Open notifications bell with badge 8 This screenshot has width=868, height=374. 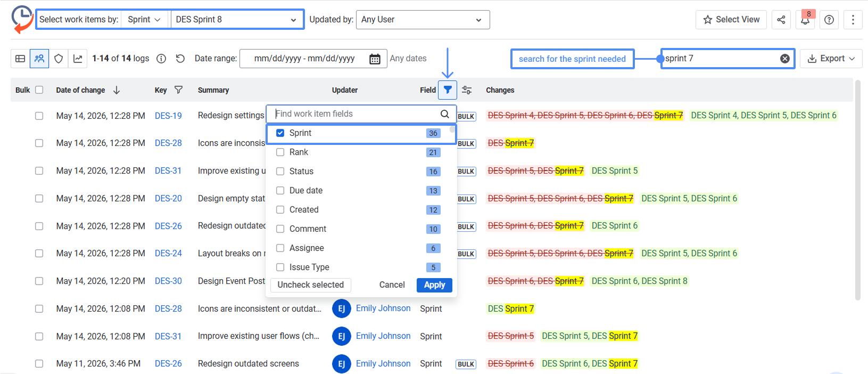point(805,20)
